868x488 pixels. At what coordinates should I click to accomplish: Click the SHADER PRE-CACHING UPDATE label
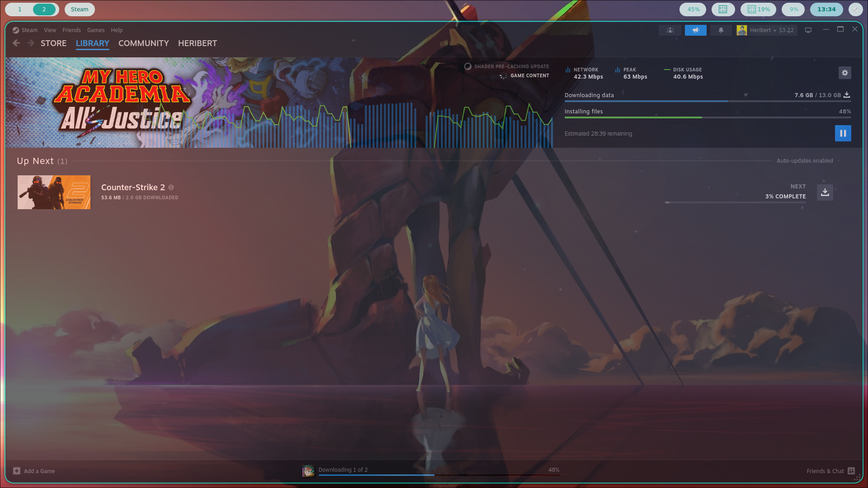click(x=512, y=66)
